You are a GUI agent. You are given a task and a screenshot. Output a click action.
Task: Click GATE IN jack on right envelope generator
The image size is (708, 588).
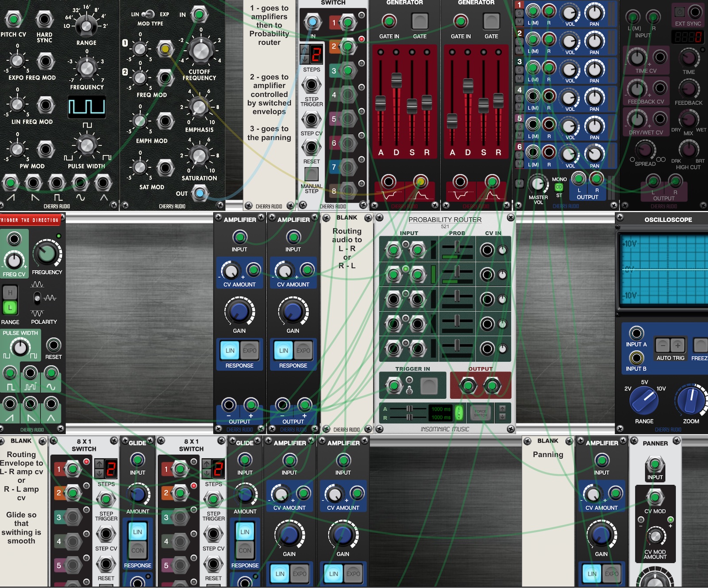tap(461, 21)
